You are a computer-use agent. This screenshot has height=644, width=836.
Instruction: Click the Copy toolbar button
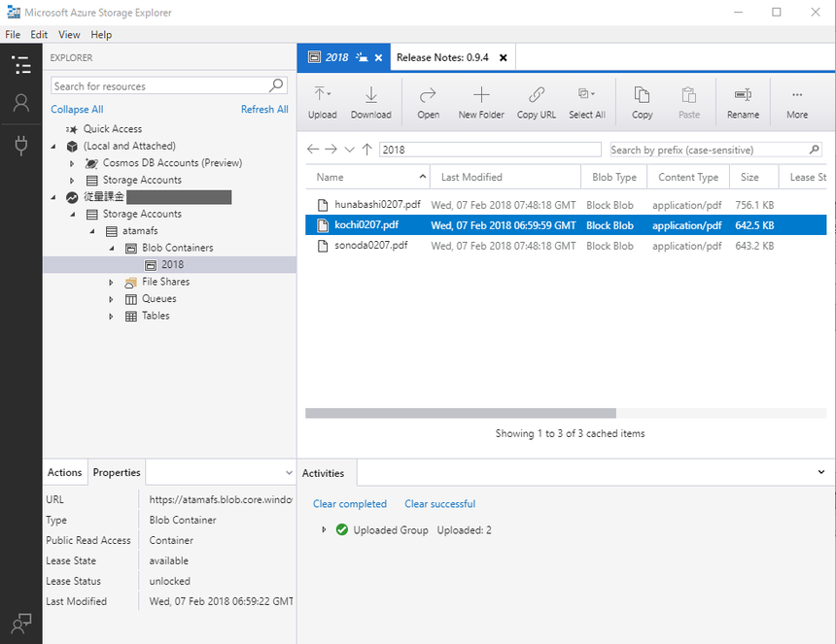tap(642, 103)
